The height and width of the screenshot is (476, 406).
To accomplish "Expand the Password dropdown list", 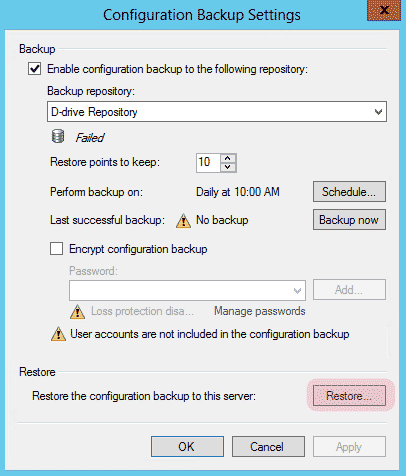I will 297,291.
